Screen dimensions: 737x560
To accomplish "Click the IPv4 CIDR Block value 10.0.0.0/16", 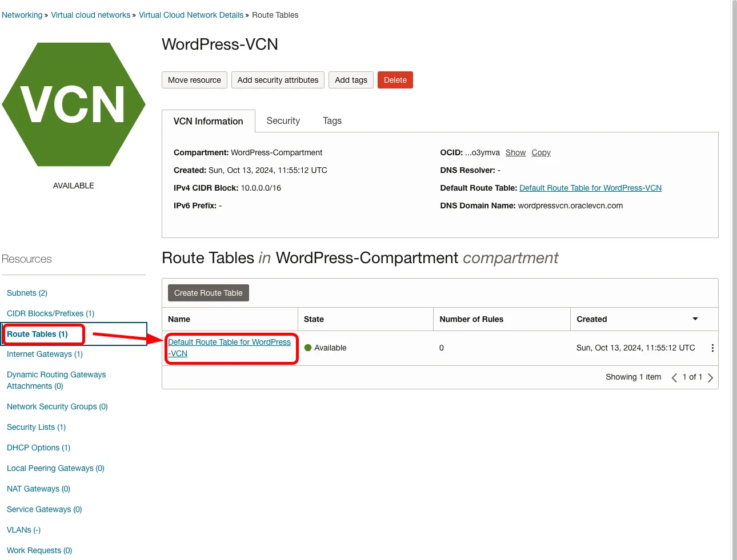I will (x=261, y=188).
